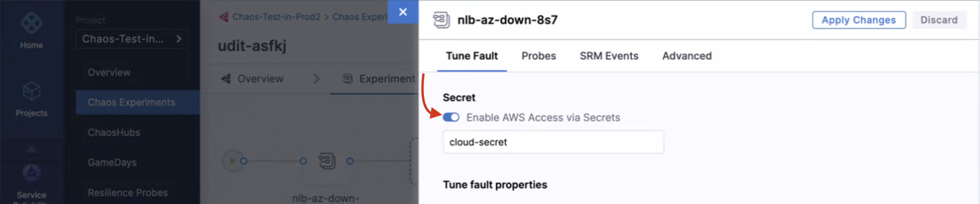Go to SRM Events tab
Screen dimensions: 980x204
click(x=609, y=56)
